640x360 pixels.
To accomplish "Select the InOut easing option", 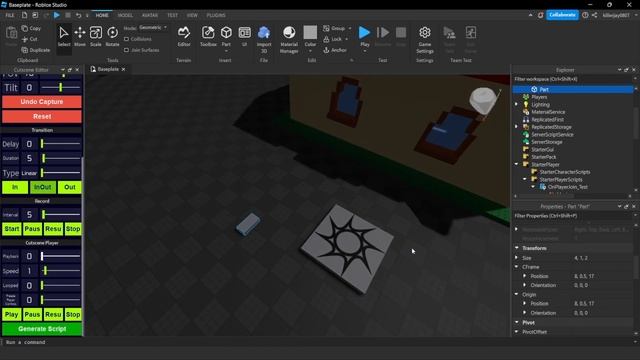I will coord(42,187).
